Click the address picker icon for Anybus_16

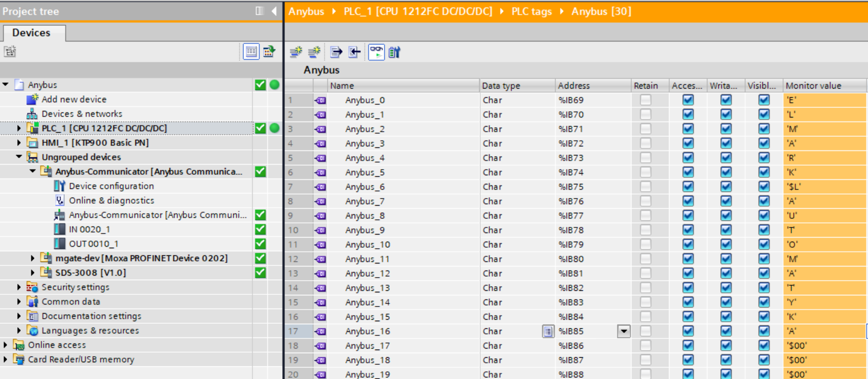point(548,331)
